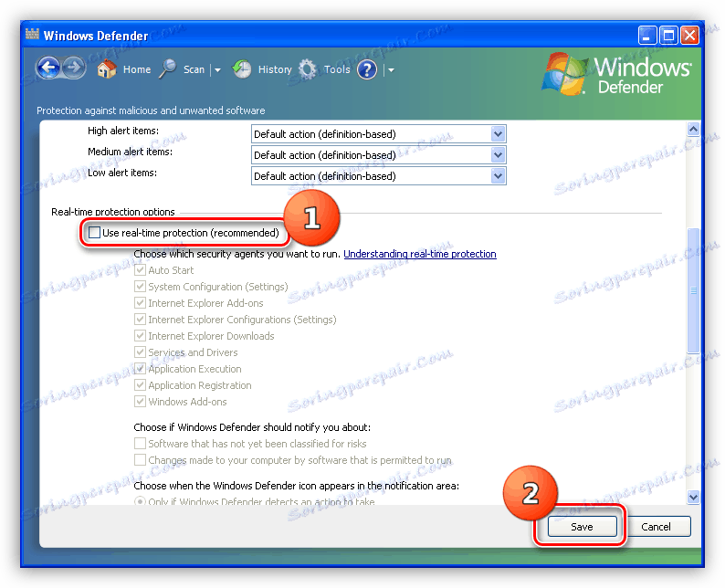725x588 pixels.
Task: Close the Windows Defender window
Action: [x=689, y=35]
